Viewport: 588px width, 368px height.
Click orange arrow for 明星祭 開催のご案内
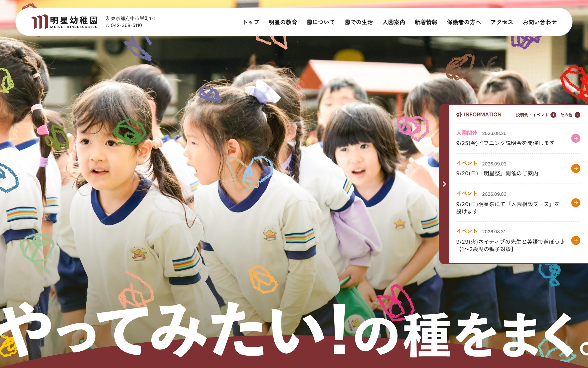click(575, 168)
